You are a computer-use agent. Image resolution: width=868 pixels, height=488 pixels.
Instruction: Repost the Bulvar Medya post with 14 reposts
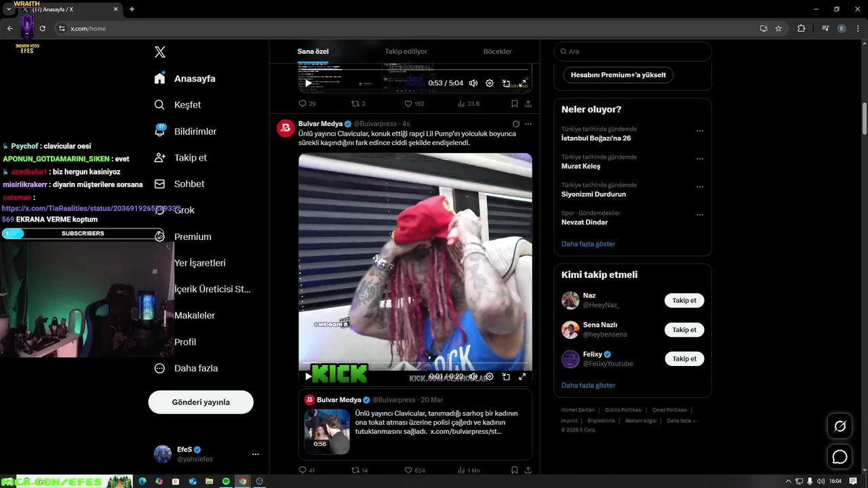point(359,470)
